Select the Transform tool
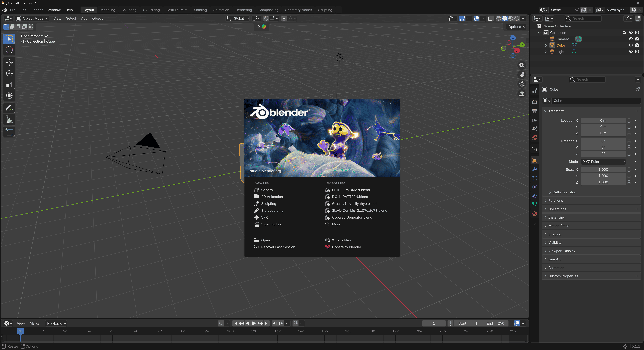 point(9,96)
